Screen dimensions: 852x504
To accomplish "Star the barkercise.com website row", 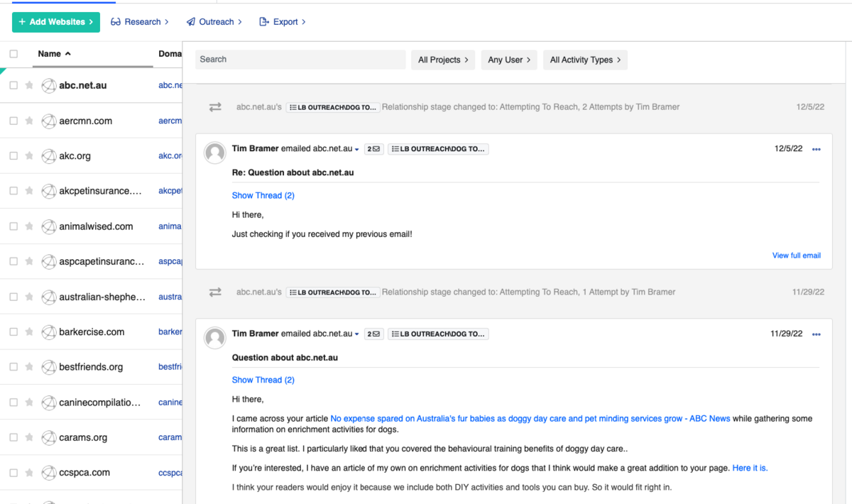I will pos(29,332).
